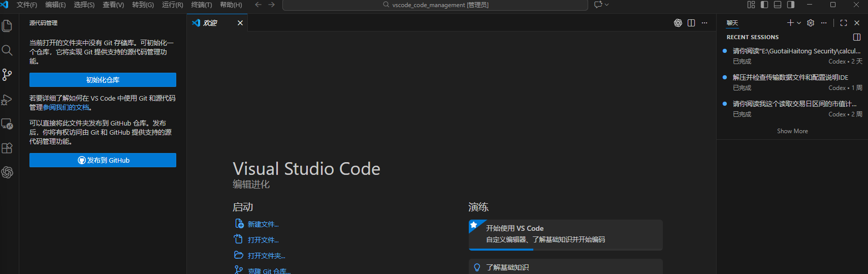Select the Source Control icon in activity bar
868x274 pixels.
click(x=7, y=75)
